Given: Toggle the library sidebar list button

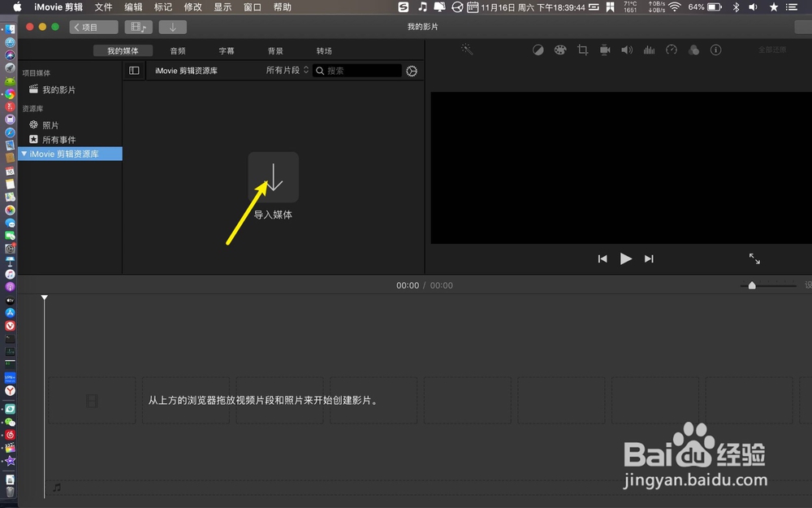Looking at the screenshot, I should pyautogui.click(x=134, y=71).
